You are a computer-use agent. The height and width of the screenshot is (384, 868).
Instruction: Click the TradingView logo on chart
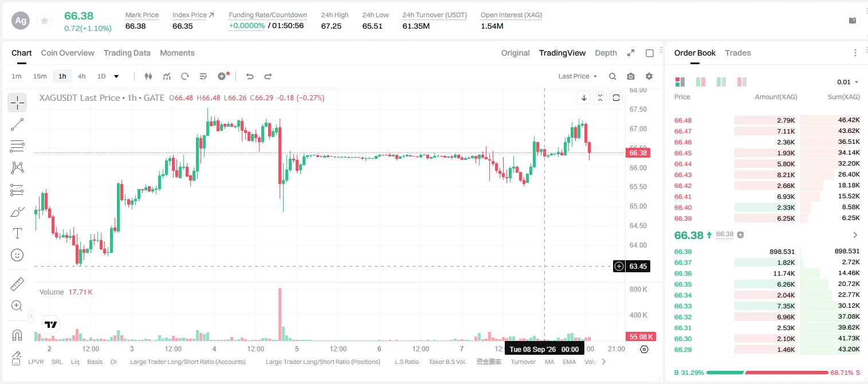tap(51, 324)
